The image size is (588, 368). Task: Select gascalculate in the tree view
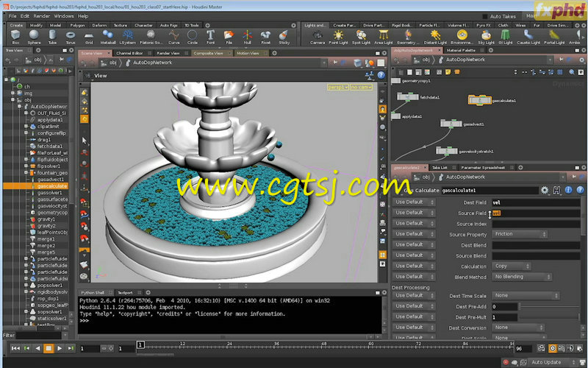coord(52,186)
